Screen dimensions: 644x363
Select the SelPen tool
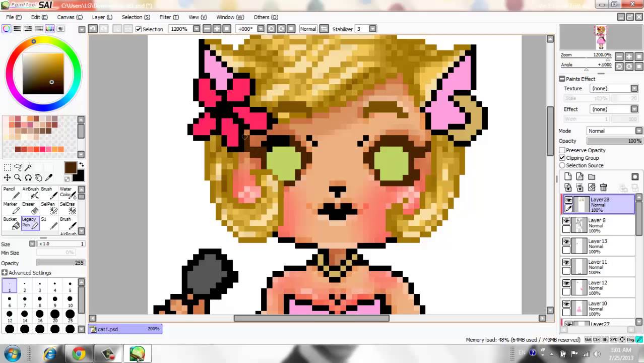coord(48,208)
